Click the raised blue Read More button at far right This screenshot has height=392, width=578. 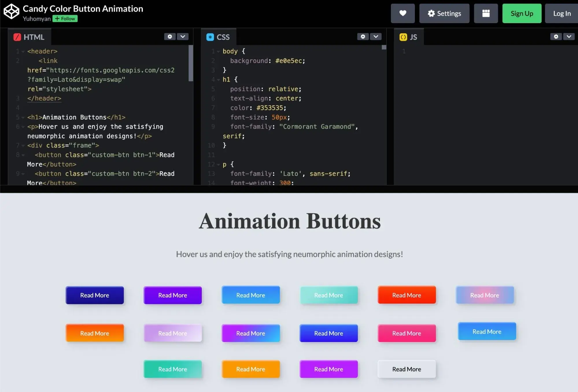(x=487, y=331)
